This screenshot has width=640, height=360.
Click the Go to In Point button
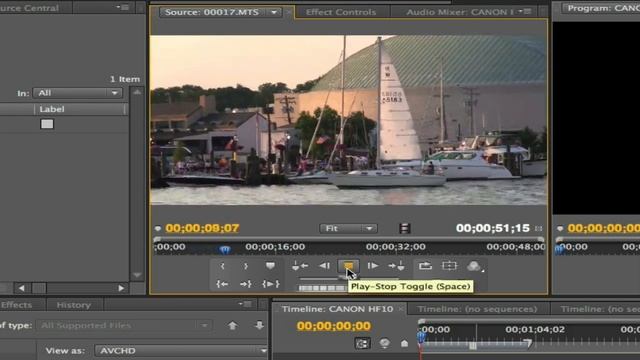pyautogui.click(x=222, y=284)
